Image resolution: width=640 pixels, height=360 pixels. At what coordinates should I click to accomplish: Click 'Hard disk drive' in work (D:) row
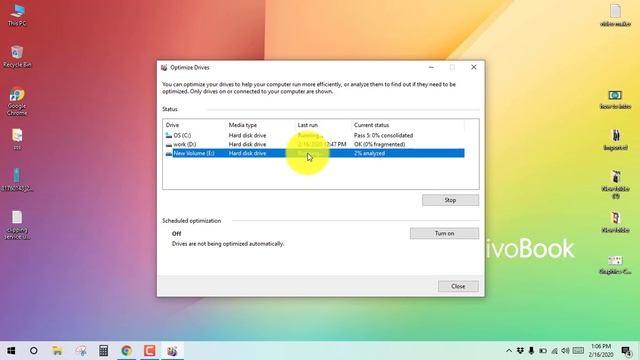(x=247, y=144)
